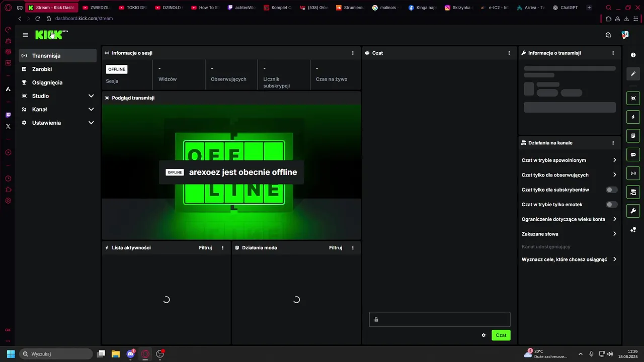The height and width of the screenshot is (362, 644).
Task: Open three-dot menu of Informacje o transmisji
Action: pyautogui.click(x=613, y=53)
